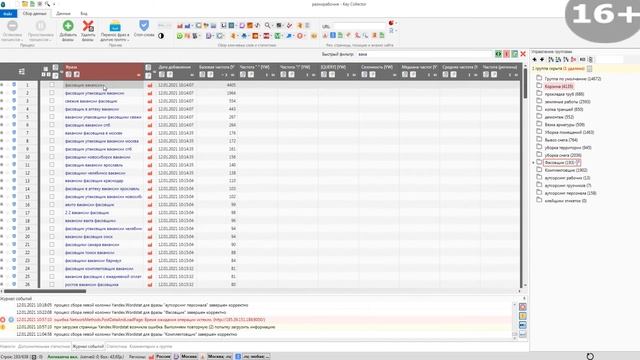Switch to the Вид ribbon tab
Screen dimensions: 640x360
84,13
